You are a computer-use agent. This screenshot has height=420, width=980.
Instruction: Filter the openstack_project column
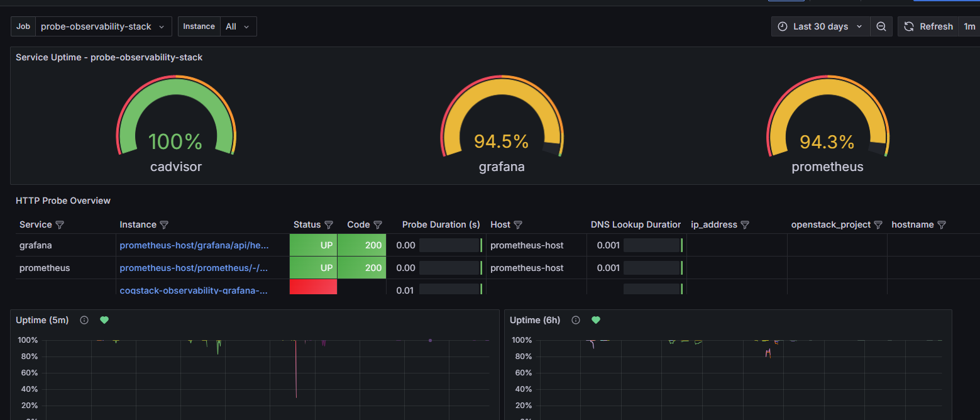(878, 224)
